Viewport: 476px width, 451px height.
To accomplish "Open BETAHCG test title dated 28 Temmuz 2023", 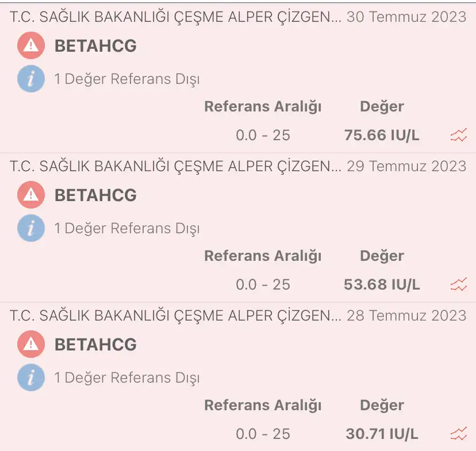I will 95,345.
